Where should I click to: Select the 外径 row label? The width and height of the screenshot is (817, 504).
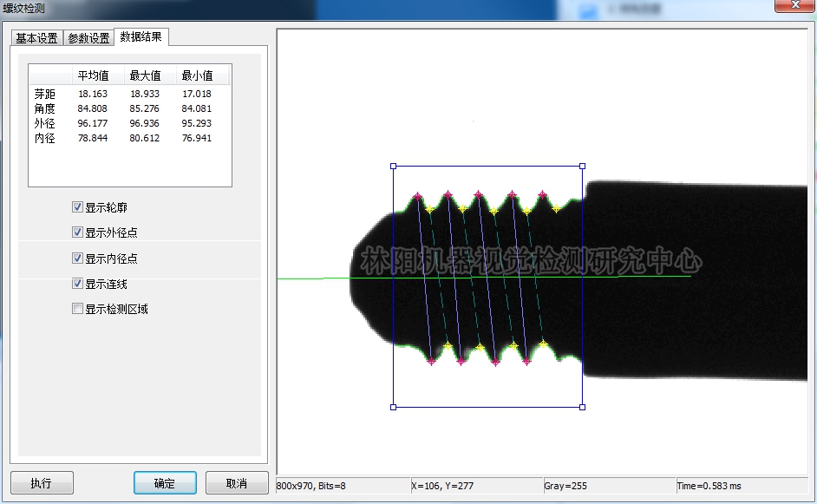tap(45, 123)
